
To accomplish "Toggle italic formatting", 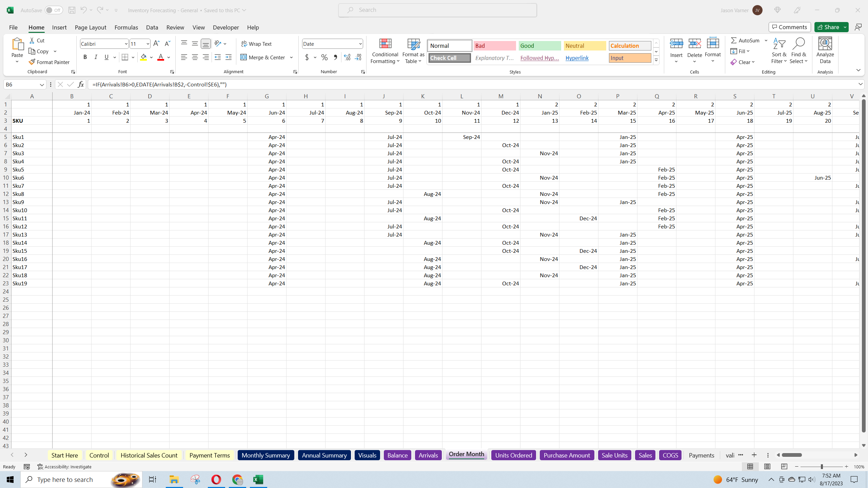I will (x=96, y=57).
